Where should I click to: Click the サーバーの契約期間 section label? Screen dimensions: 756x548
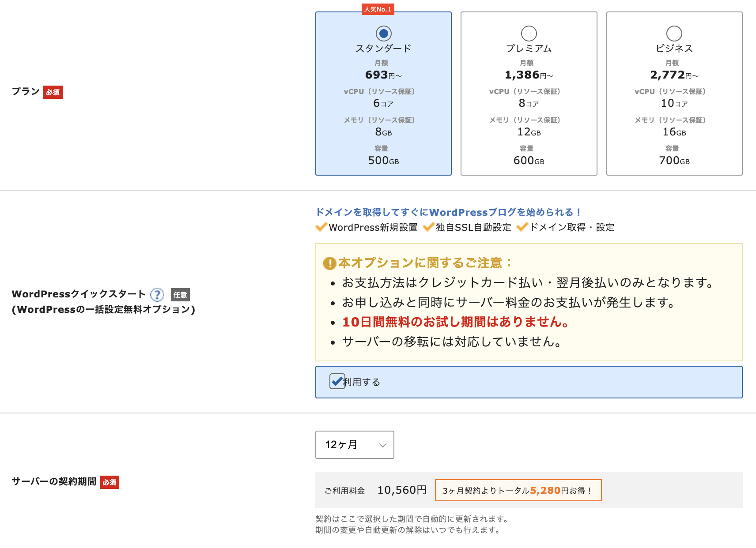point(54,482)
